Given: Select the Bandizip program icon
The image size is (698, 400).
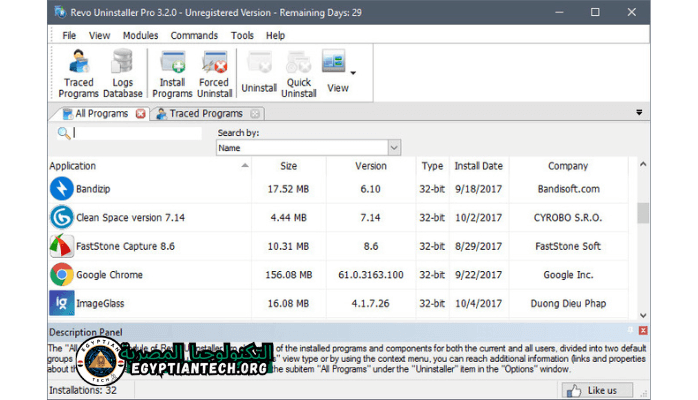Looking at the screenshot, I should [61, 189].
